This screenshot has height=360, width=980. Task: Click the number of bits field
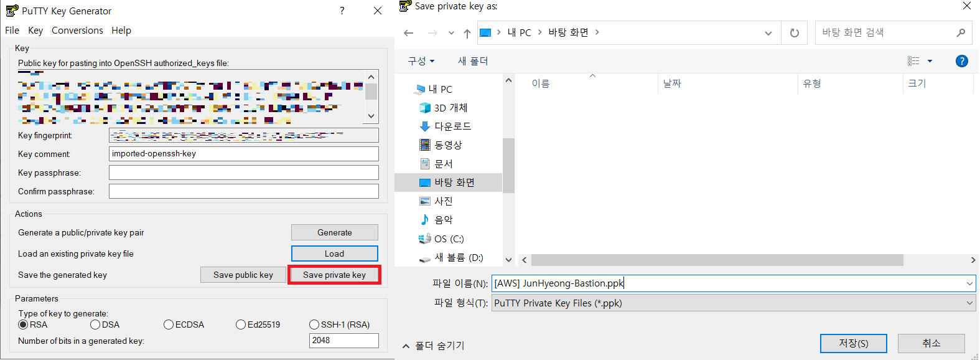344,341
